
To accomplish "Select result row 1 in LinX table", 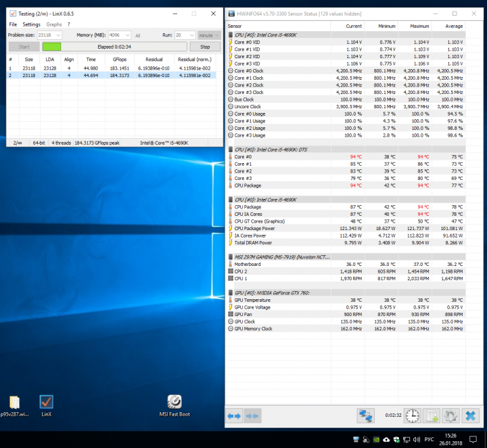I will click(x=111, y=68).
